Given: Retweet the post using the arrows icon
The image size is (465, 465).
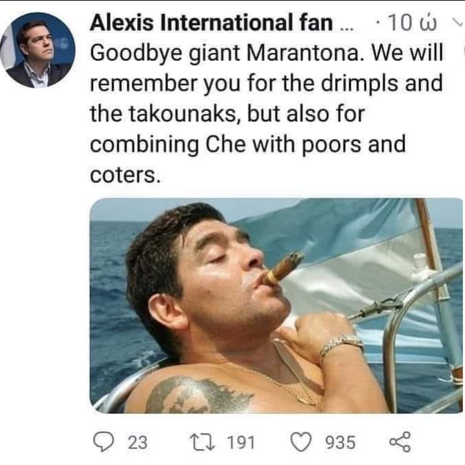Looking at the screenshot, I should click(203, 442).
